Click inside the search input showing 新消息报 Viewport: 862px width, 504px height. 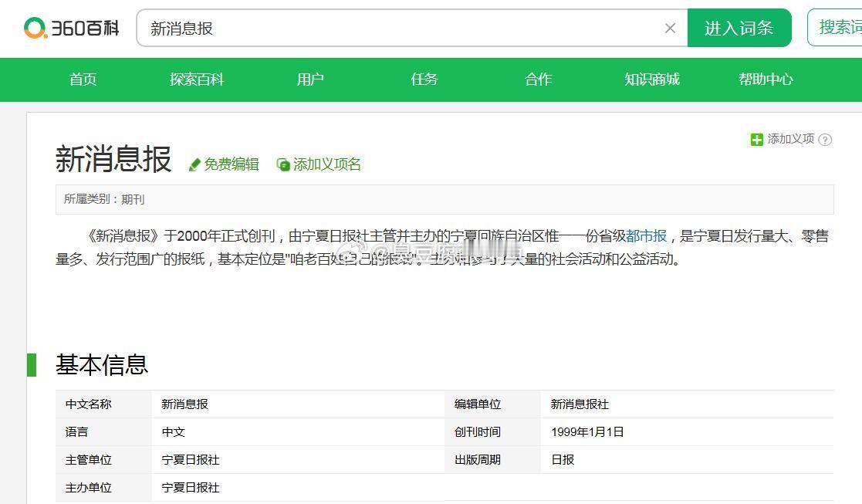309,28
